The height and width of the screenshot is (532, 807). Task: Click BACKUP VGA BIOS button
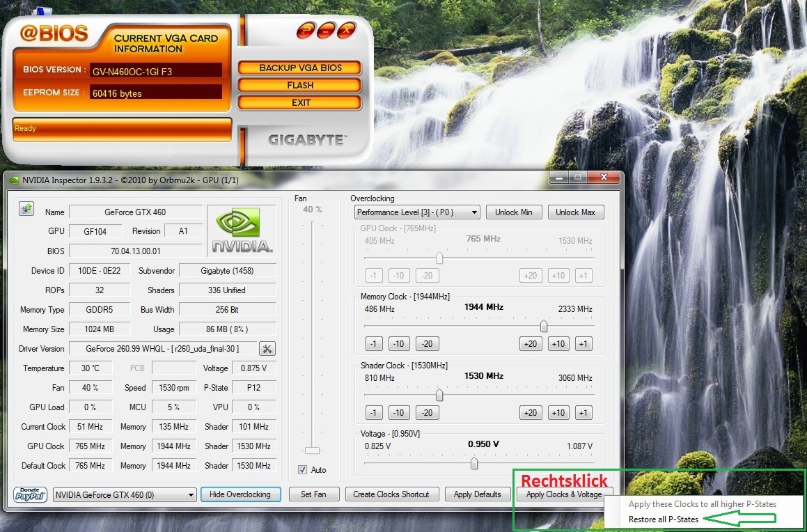[300, 68]
